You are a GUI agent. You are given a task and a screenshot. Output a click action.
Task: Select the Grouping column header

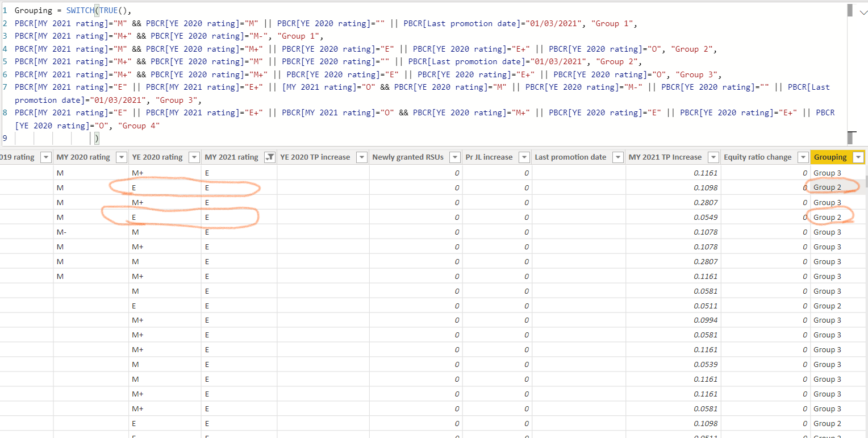(x=830, y=157)
